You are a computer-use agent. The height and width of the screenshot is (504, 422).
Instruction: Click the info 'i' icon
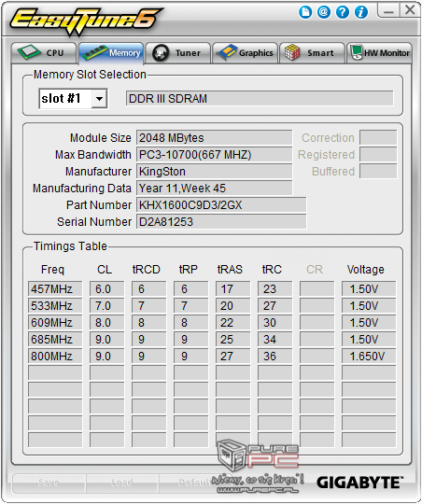(361, 12)
